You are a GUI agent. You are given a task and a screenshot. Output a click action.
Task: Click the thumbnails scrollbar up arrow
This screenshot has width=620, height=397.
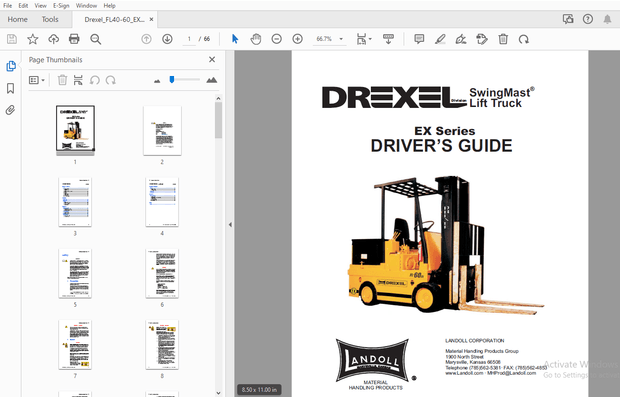click(218, 98)
